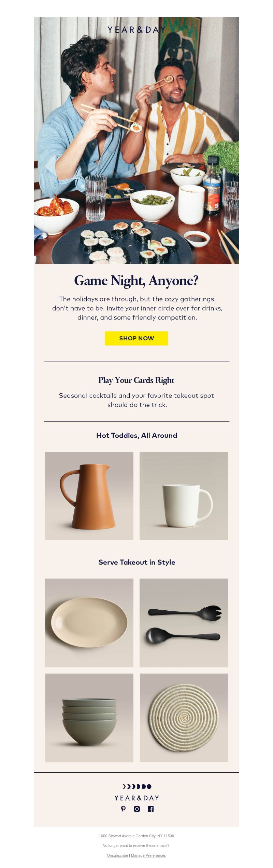Click the Game Night, Anyone? headline
The height and width of the screenshot is (868, 273).
coord(136,281)
